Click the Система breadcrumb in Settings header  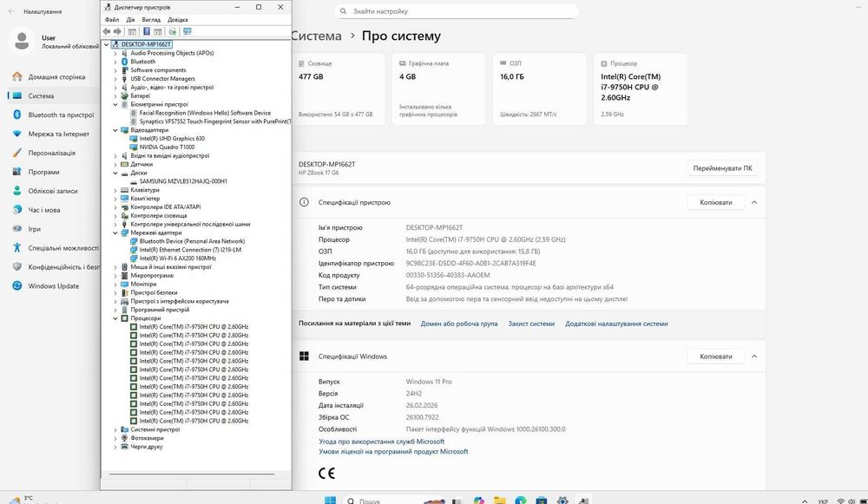click(316, 36)
